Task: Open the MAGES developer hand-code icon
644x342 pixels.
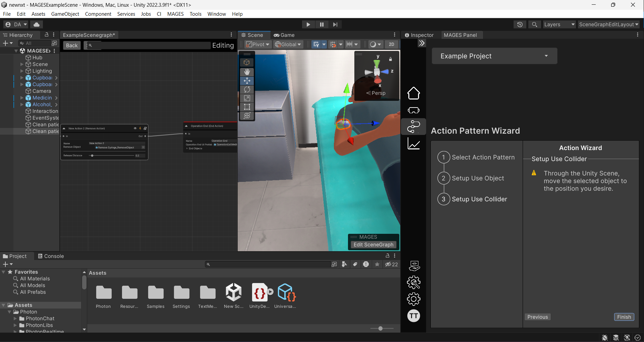Action: [414, 266]
